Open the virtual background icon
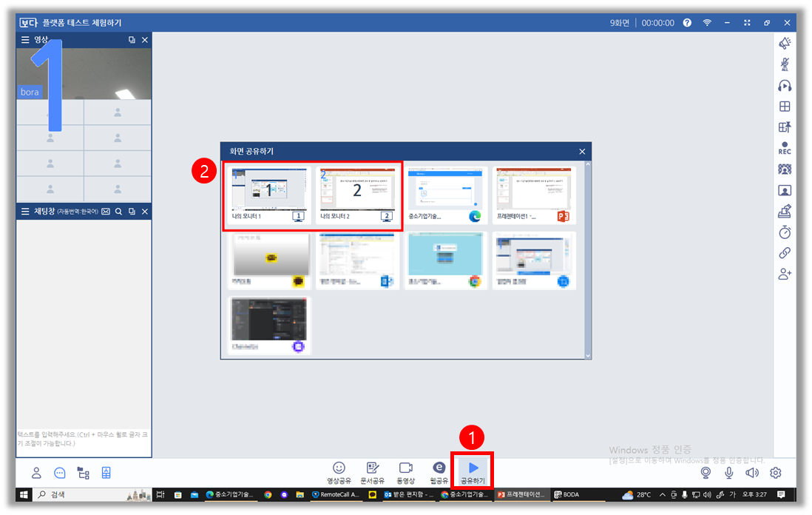Viewport: 812px width, 515px height. tap(785, 169)
